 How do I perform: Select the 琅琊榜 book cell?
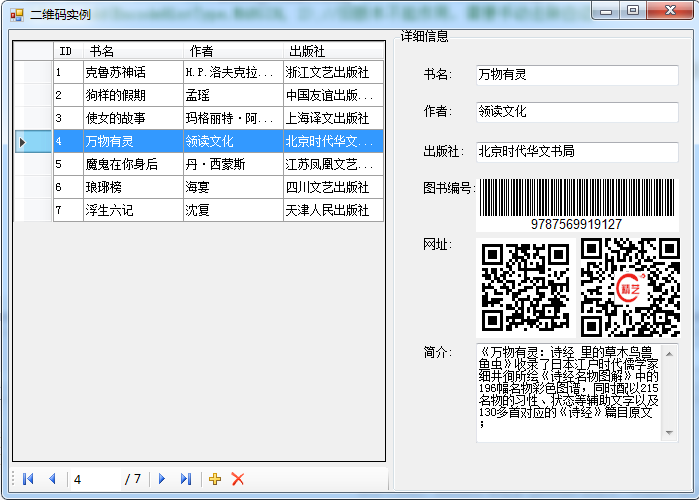click(x=133, y=187)
